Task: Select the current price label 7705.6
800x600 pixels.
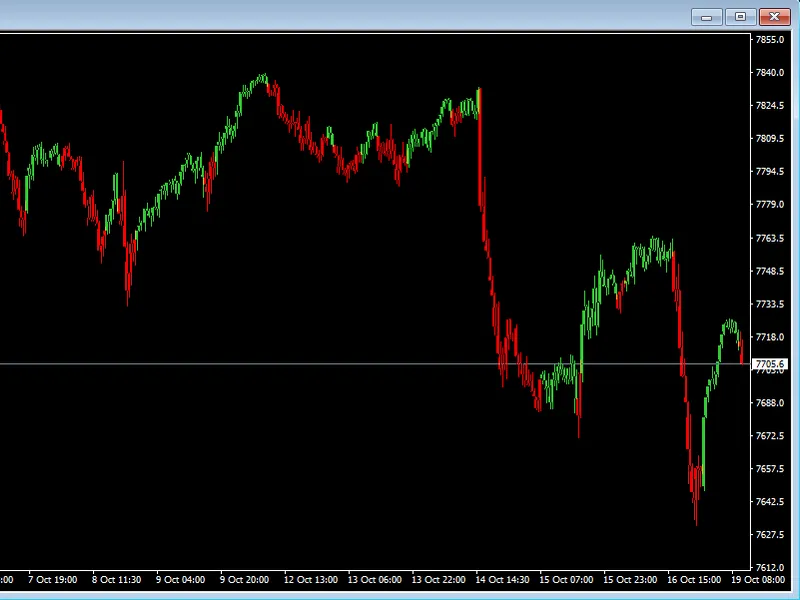Action: point(769,364)
